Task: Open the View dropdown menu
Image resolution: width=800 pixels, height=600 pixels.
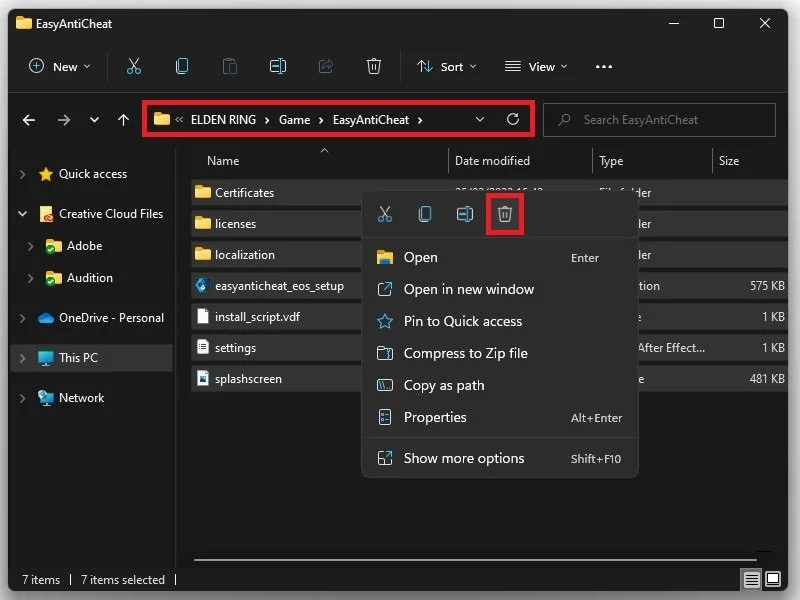Action: pyautogui.click(x=536, y=66)
